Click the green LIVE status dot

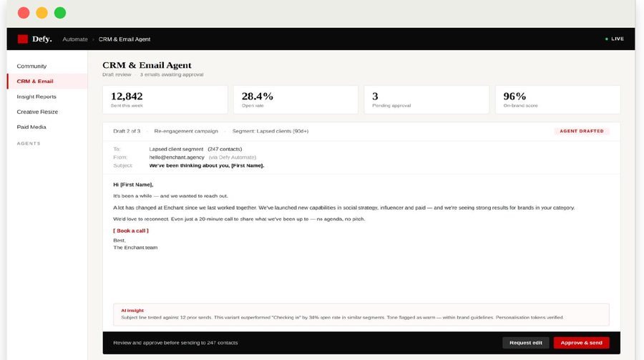pos(607,39)
